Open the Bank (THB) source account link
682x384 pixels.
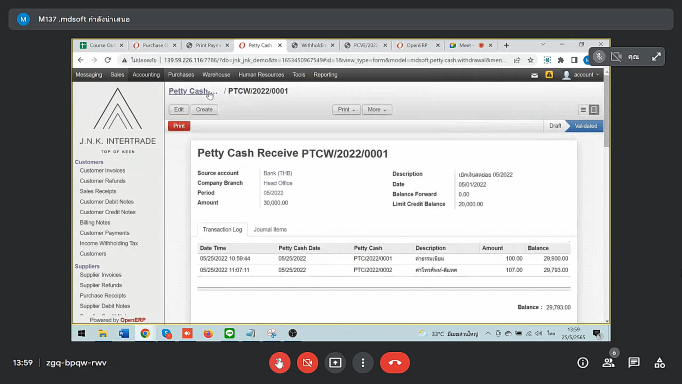click(x=277, y=173)
